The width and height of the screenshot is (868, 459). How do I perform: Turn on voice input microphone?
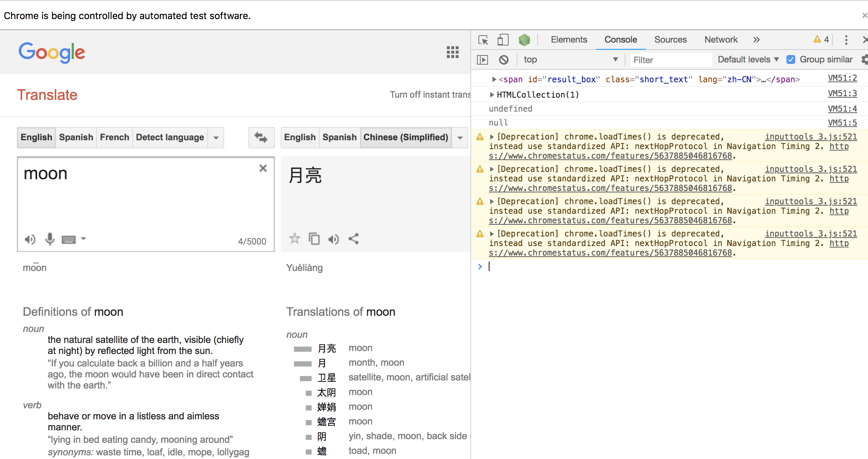pos(50,239)
